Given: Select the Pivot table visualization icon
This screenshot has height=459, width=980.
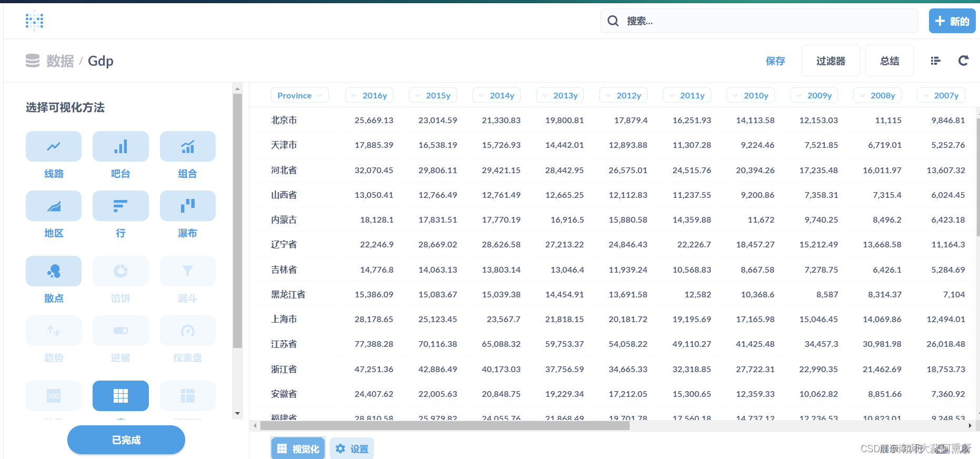Looking at the screenshot, I should 188,396.
